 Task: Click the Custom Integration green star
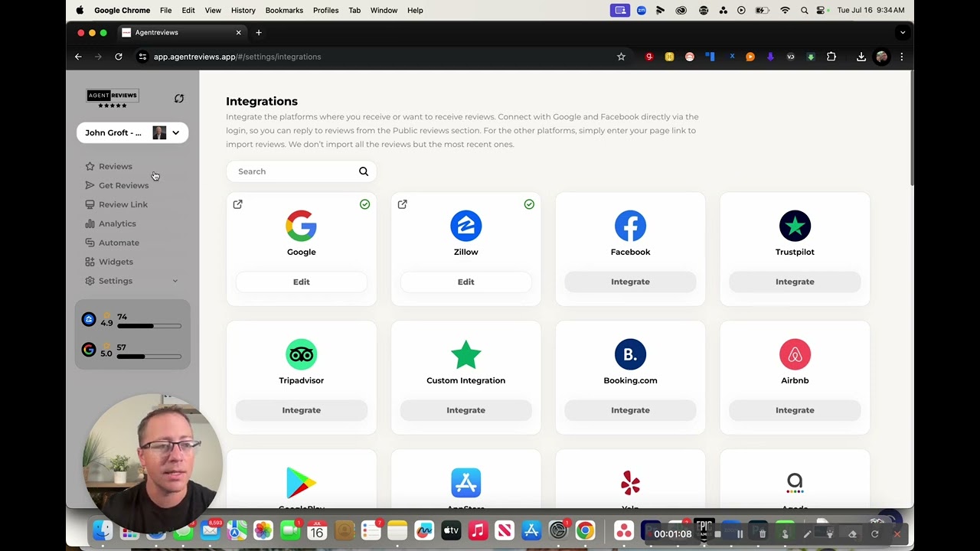[x=465, y=354]
